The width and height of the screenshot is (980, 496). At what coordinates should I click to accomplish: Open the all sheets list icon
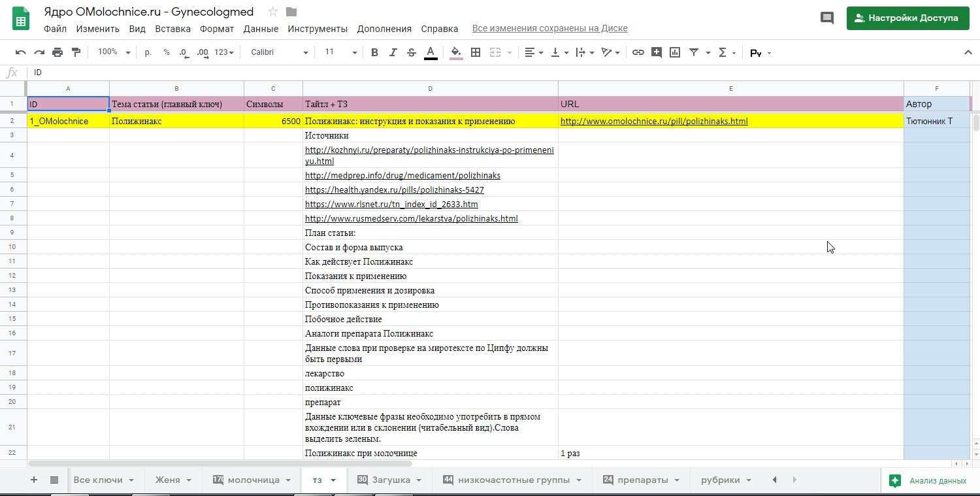(54, 480)
